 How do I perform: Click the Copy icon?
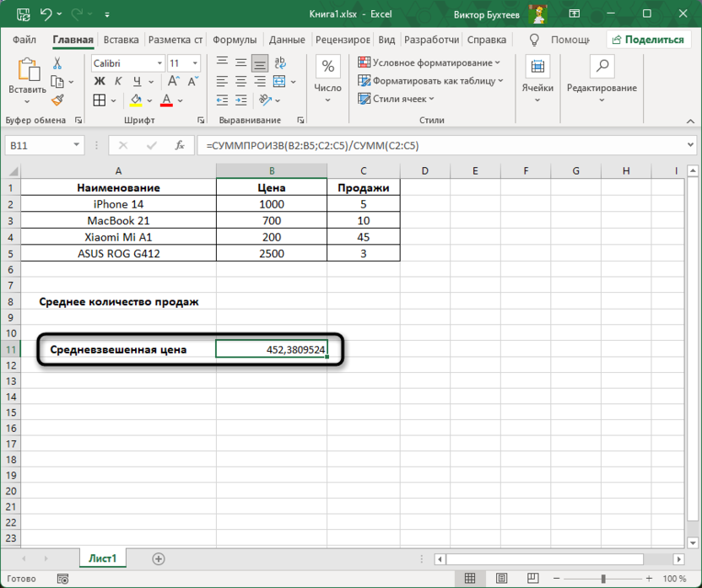click(x=57, y=82)
